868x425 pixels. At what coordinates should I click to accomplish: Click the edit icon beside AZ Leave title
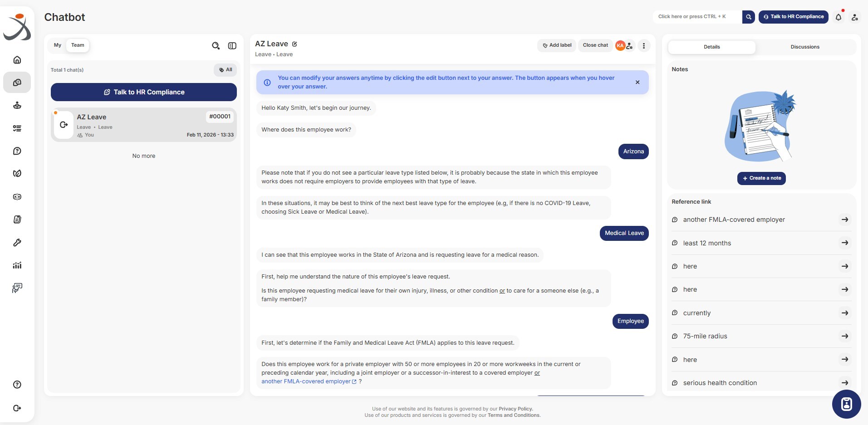pos(294,44)
